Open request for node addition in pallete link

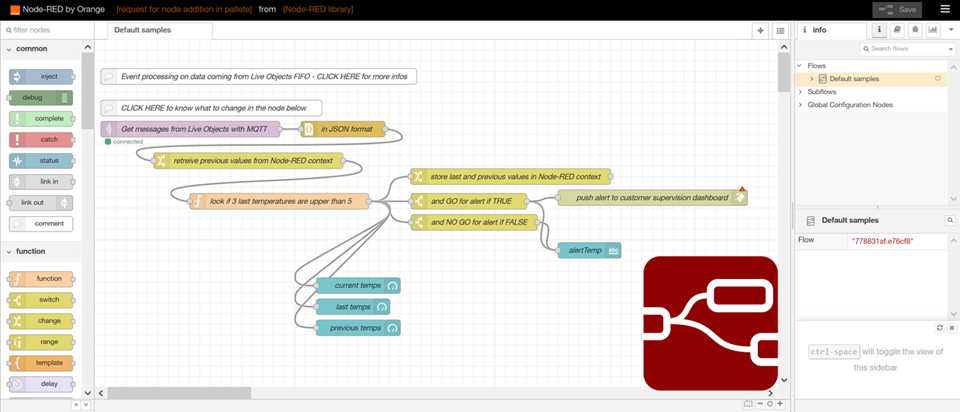(184, 9)
